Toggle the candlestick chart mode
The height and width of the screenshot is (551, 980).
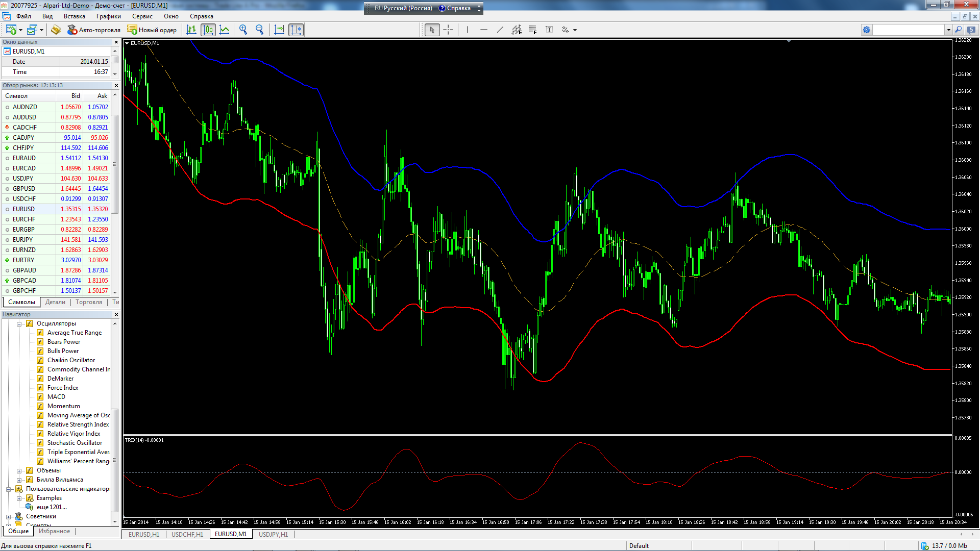click(x=208, y=30)
